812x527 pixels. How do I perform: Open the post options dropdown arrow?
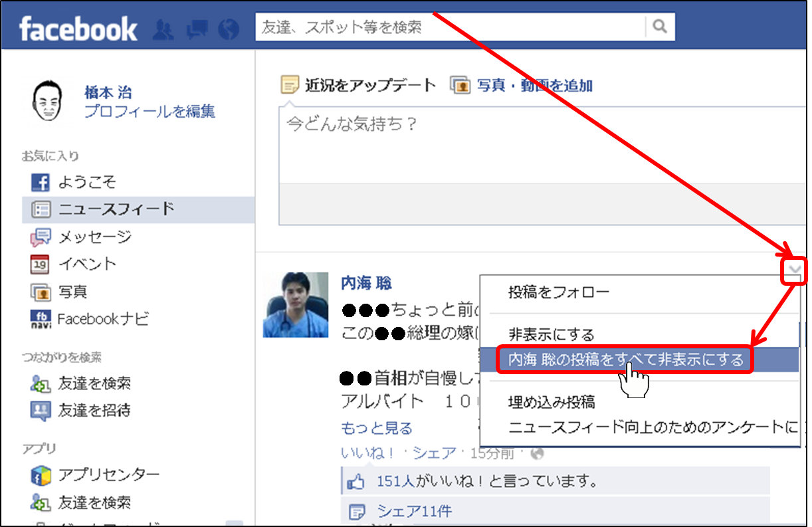(x=794, y=270)
